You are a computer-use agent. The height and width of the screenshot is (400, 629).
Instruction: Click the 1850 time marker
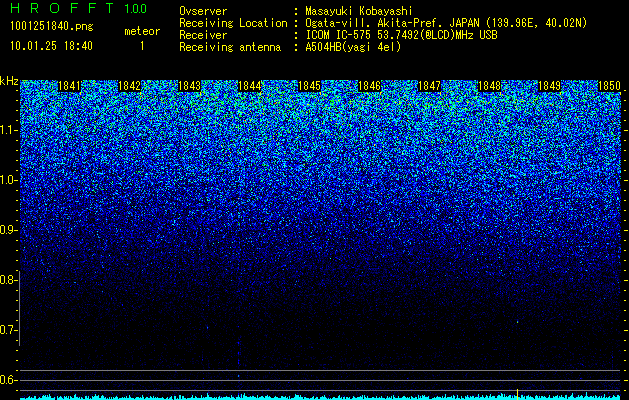[610, 86]
